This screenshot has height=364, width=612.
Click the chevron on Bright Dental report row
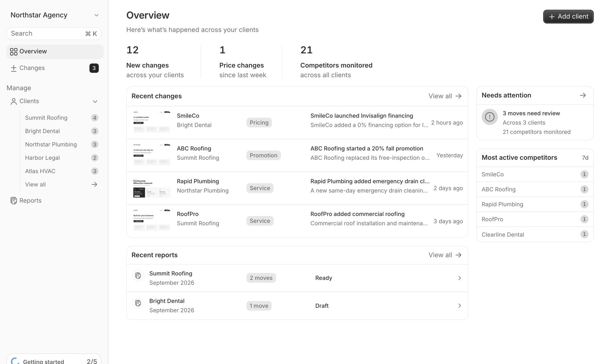click(x=460, y=306)
